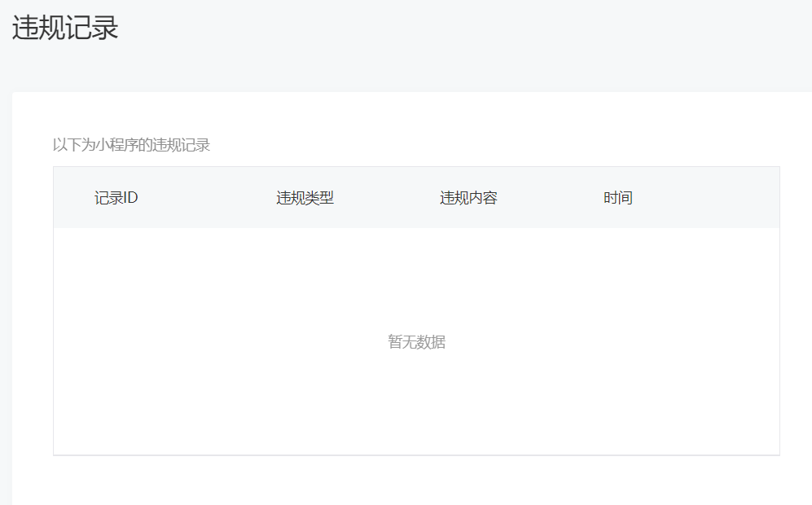Click the 违规记录 page heading

[x=65, y=28]
